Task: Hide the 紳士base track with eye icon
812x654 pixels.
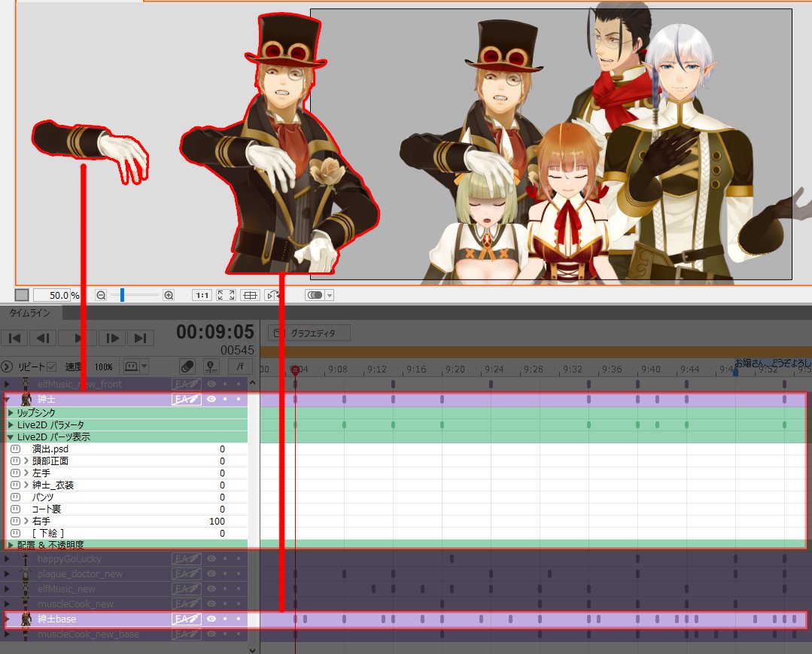Action: (211, 619)
